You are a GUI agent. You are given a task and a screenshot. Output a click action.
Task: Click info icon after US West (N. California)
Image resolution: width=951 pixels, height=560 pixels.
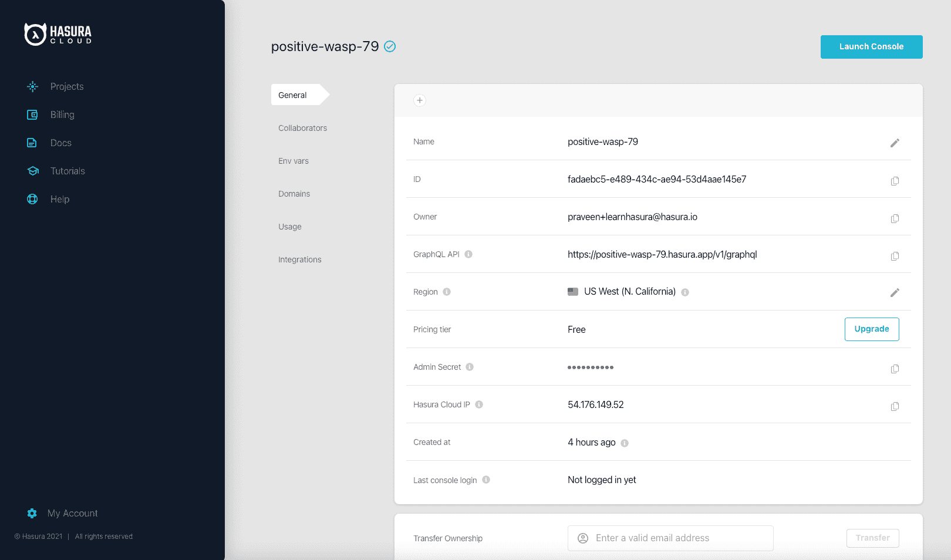pyautogui.click(x=685, y=292)
